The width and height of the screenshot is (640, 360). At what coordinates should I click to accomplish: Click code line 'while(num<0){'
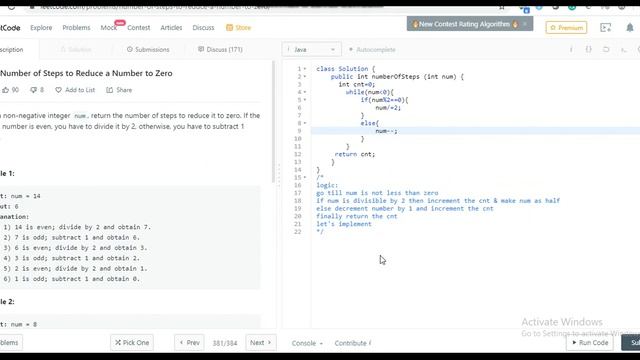pos(369,92)
